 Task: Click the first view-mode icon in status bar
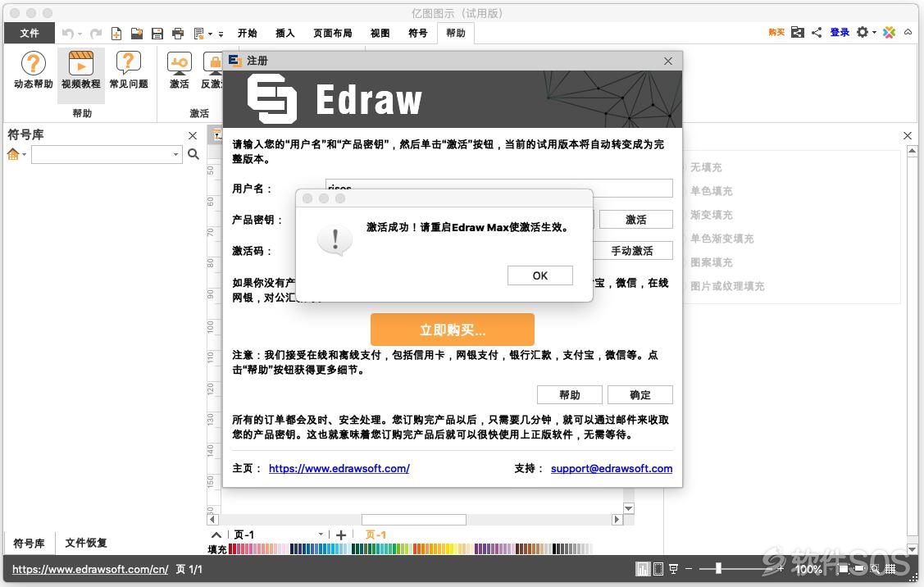click(642, 569)
